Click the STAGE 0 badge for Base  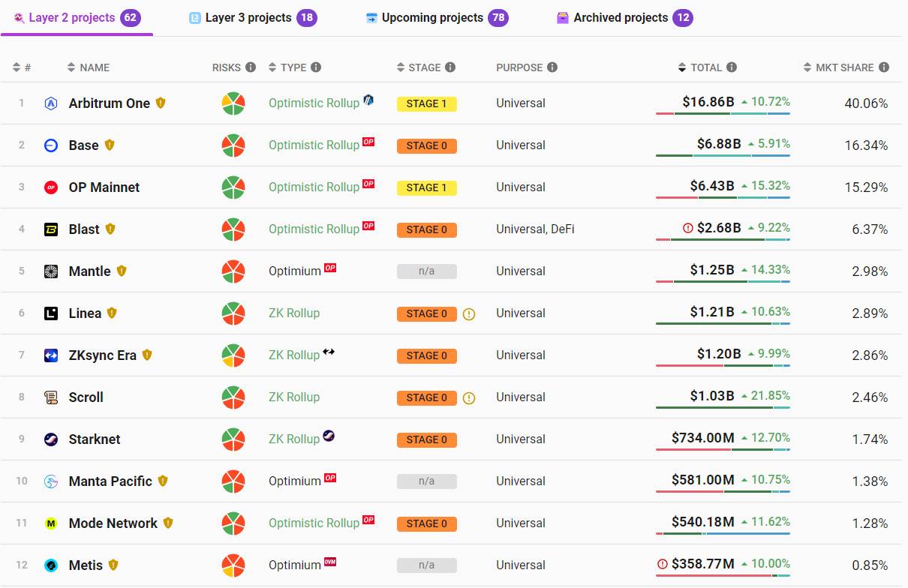[427, 146]
